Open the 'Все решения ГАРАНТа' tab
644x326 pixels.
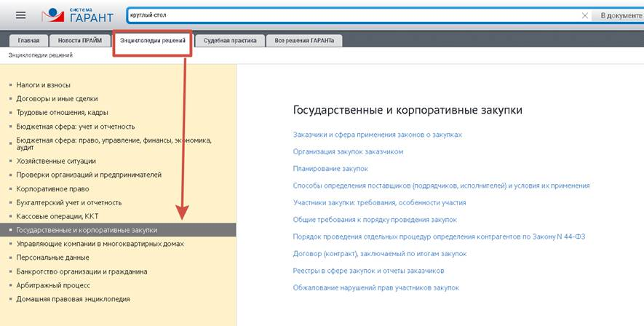[305, 41]
